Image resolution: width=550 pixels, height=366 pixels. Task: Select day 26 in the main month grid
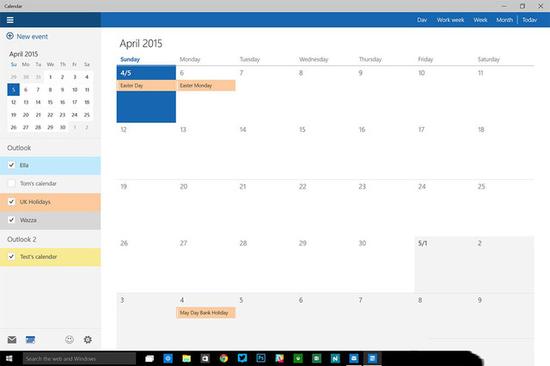point(146,265)
